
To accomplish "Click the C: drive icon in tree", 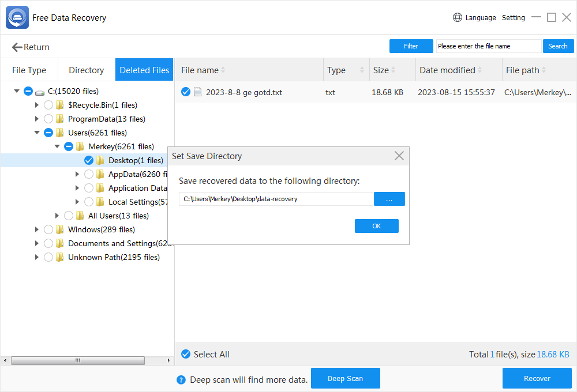I will 40,92.
